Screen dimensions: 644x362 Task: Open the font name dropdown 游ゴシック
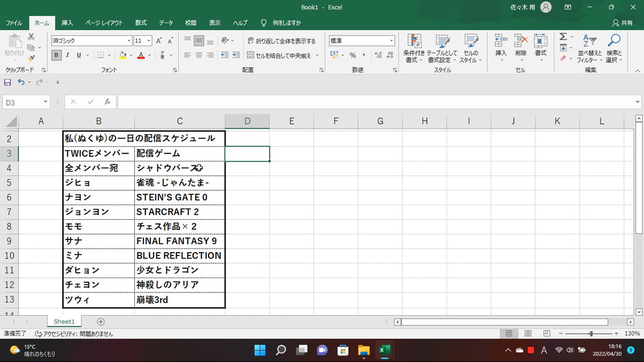tap(129, 41)
